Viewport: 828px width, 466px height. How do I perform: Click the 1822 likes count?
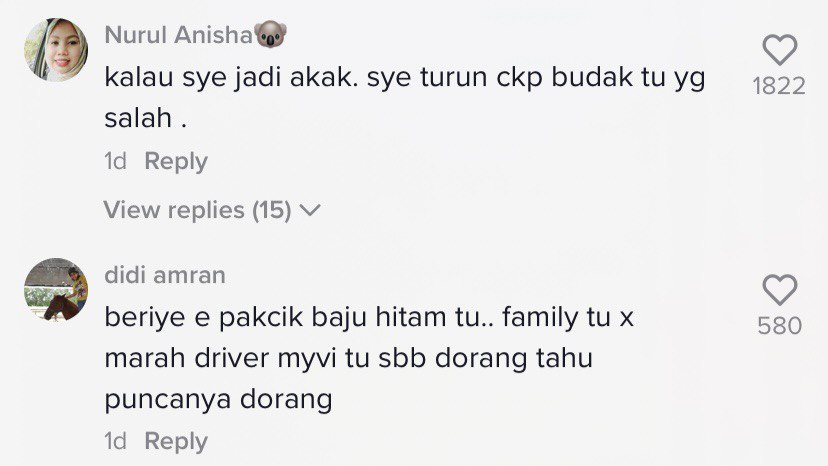click(x=779, y=86)
